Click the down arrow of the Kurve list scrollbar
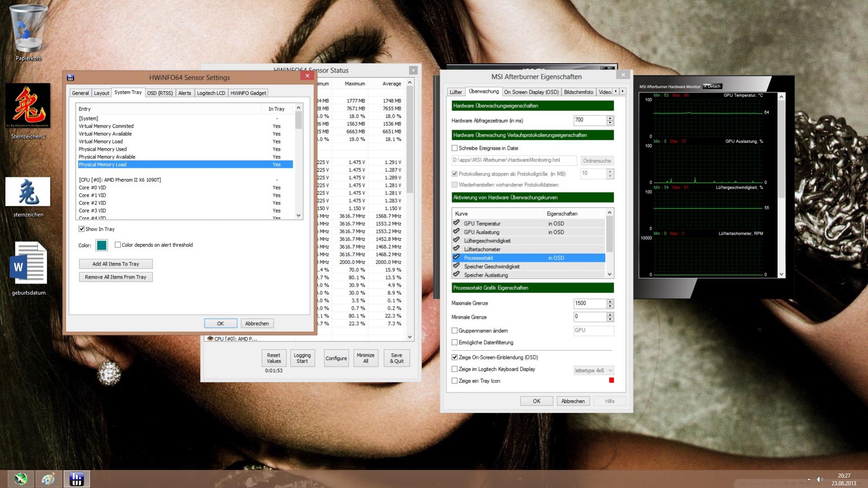Screen dimensions: 868x488 tap(610, 274)
